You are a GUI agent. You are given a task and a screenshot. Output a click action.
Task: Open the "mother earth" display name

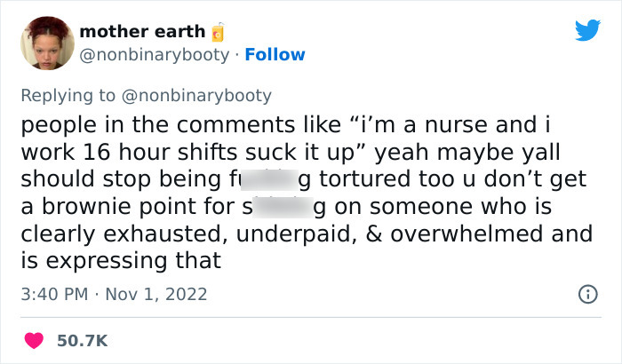[x=142, y=31]
